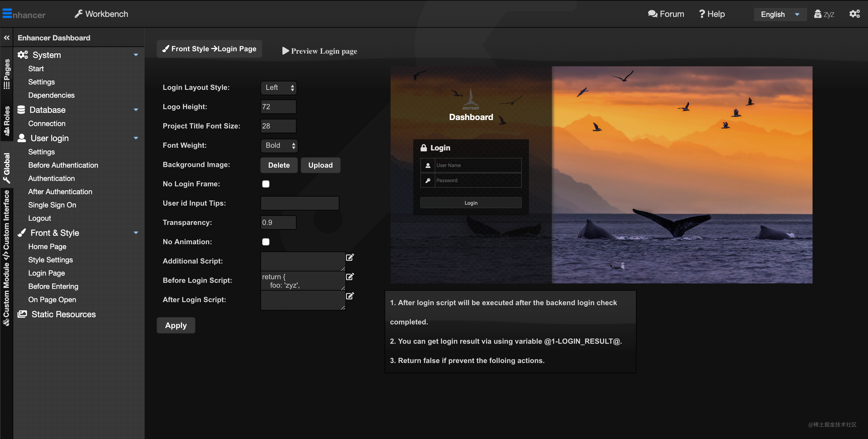Open the Font Weight dropdown
The height and width of the screenshot is (439, 868).
(x=279, y=146)
